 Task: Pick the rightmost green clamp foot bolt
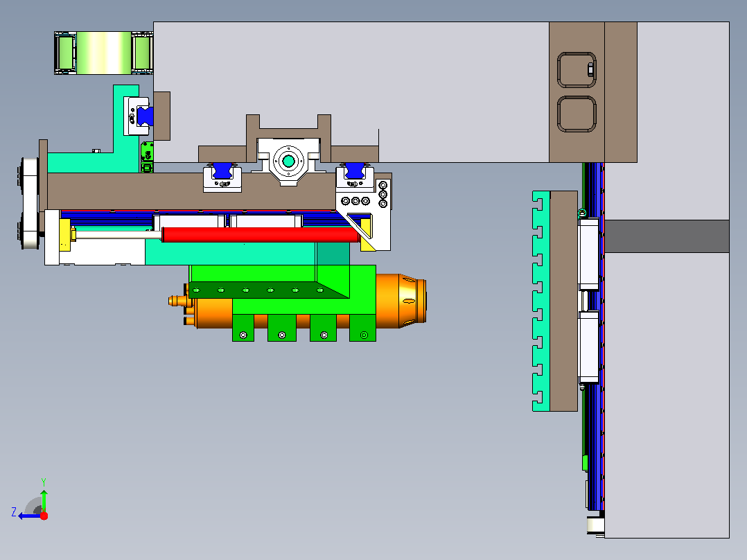click(364, 335)
